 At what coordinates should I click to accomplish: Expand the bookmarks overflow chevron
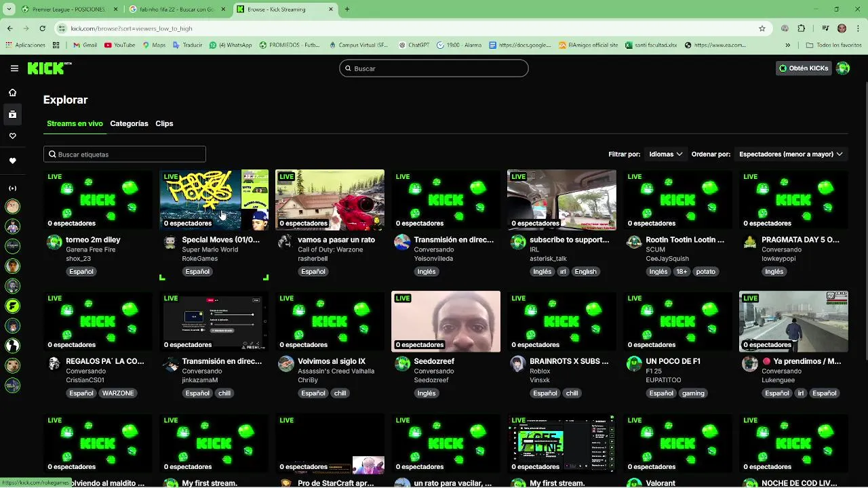tap(787, 45)
